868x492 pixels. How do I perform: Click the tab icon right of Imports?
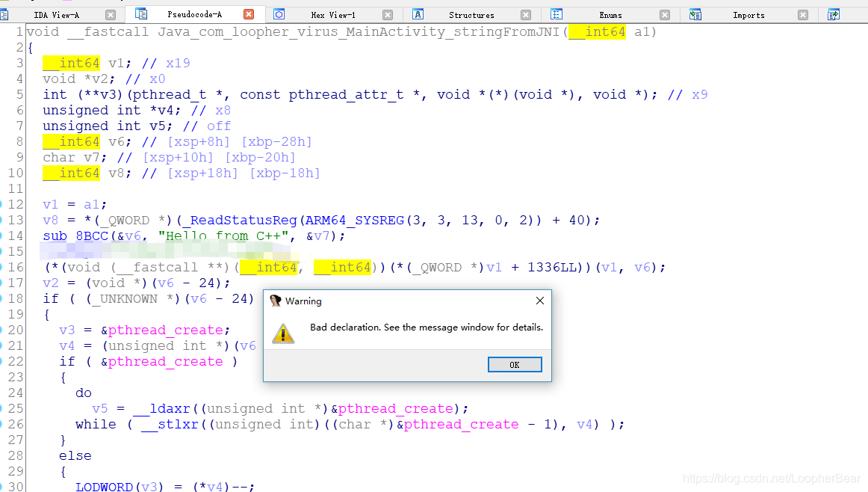click(834, 14)
